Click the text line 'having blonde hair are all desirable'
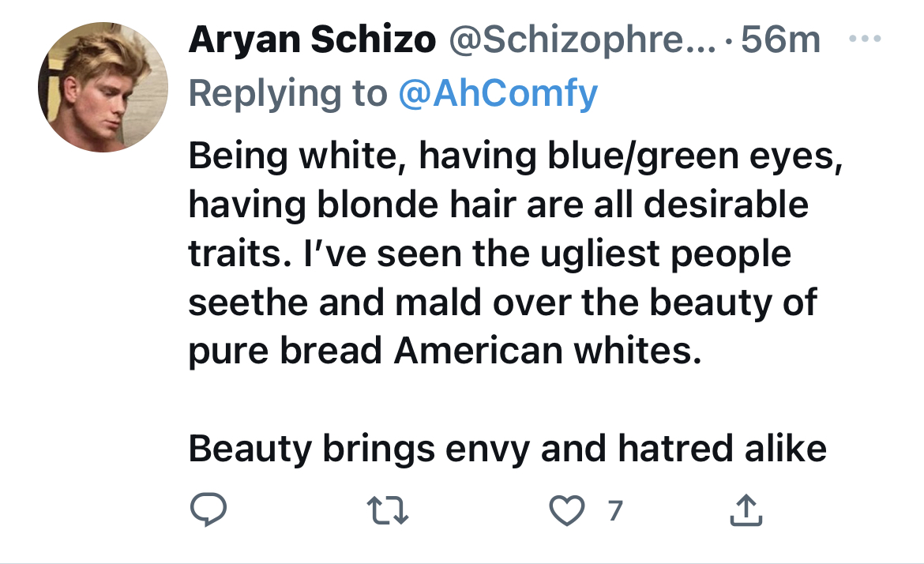The image size is (924, 564). tap(498, 205)
